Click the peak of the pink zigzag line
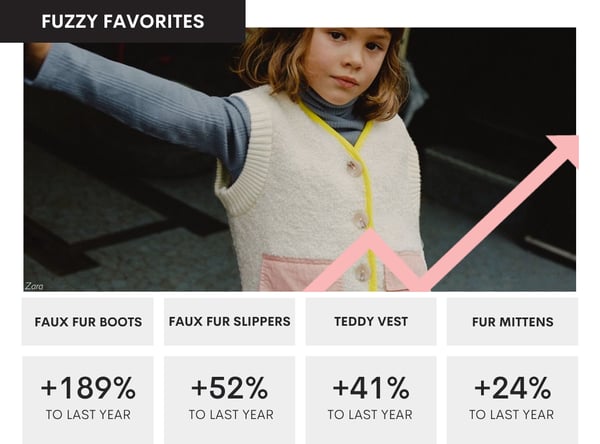This screenshot has width=600, height=444. point(372,235)
